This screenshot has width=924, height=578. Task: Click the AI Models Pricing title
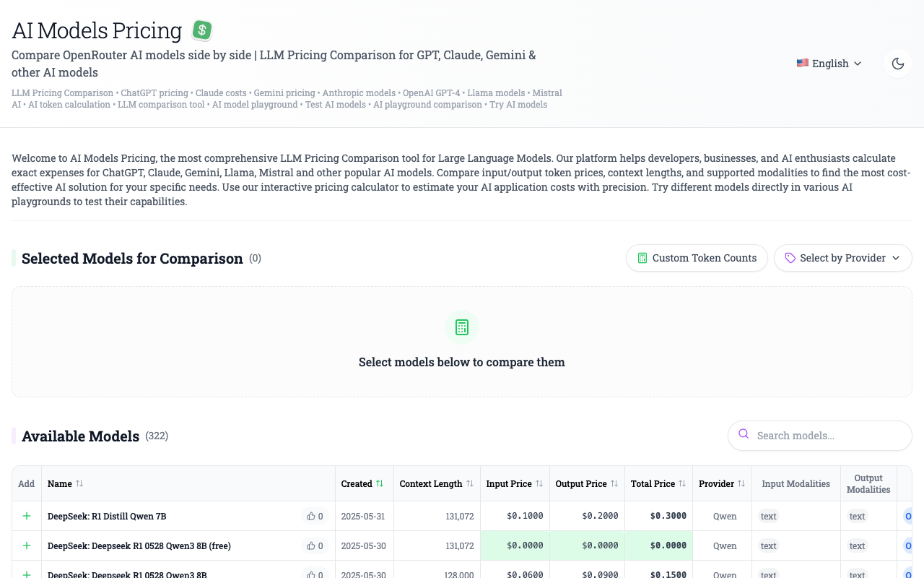(97, 30)
